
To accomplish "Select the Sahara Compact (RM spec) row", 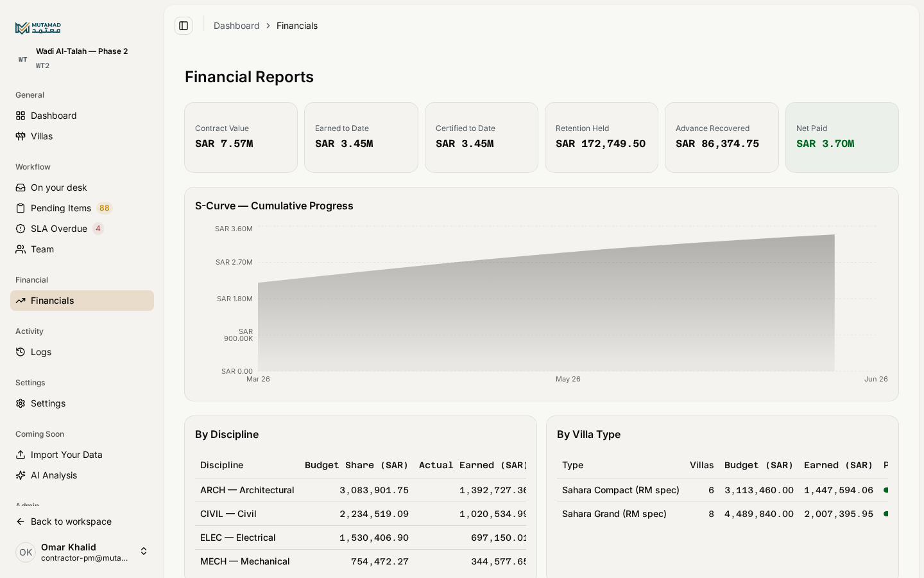I will coord(723,490).
